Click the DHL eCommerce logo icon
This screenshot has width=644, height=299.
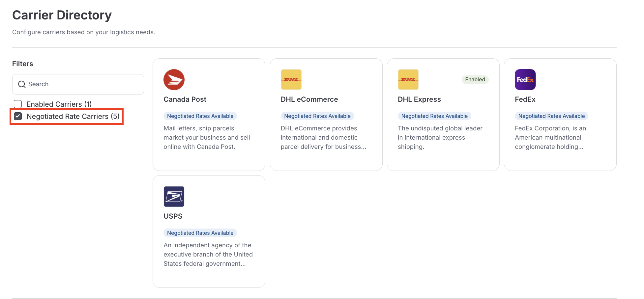[291, 80]
